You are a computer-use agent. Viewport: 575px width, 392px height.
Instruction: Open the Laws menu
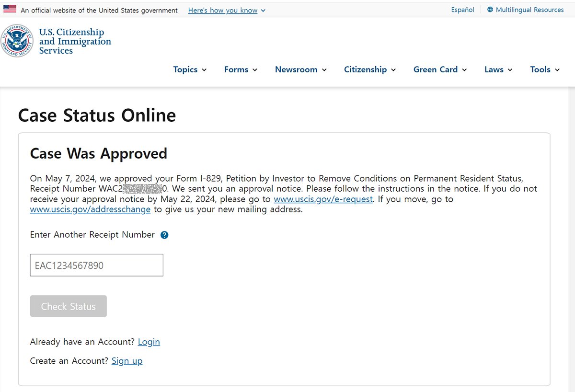click(498, 69)
